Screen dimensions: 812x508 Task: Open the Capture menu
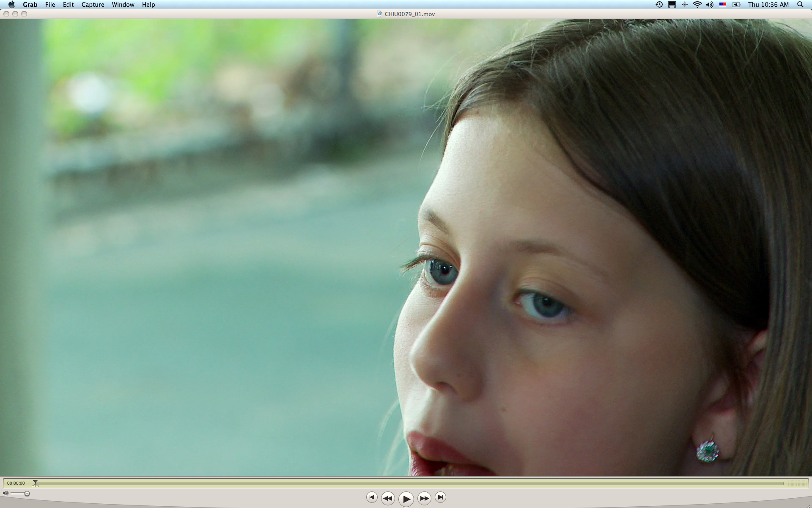point(93,5)
